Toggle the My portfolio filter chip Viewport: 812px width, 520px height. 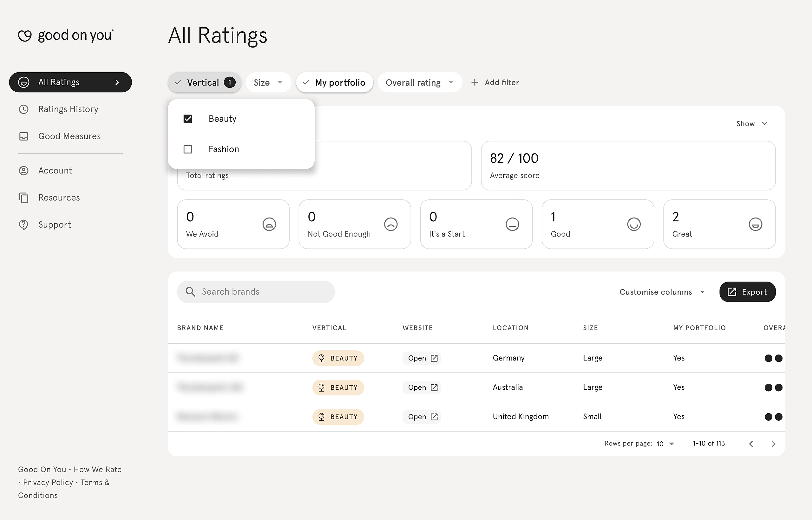click(335, 82)
